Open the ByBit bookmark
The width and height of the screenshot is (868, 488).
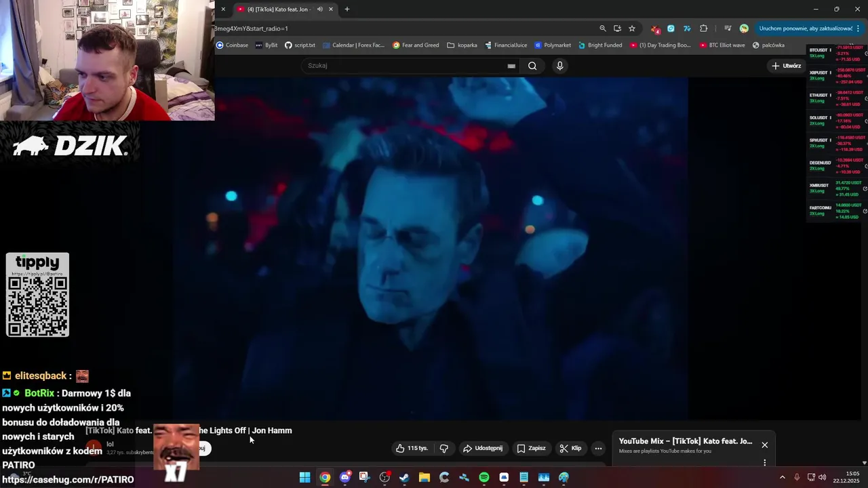point(267,45)
